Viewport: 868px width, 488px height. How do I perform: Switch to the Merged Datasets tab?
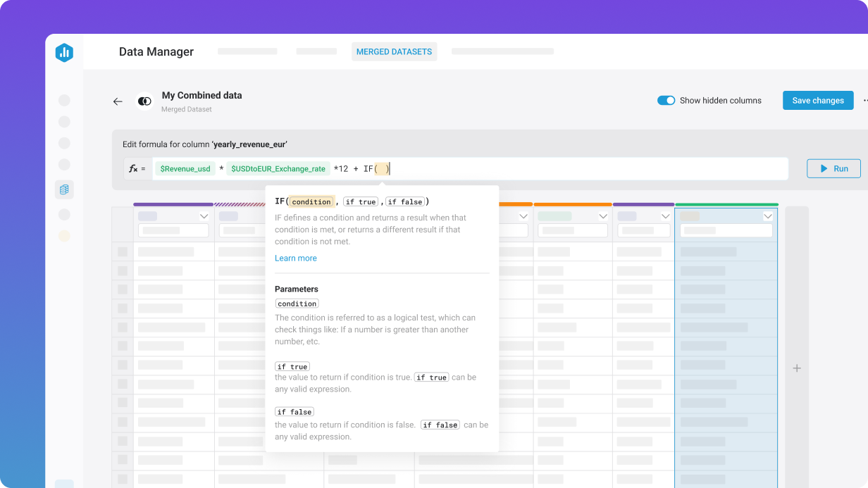(394, 52)
